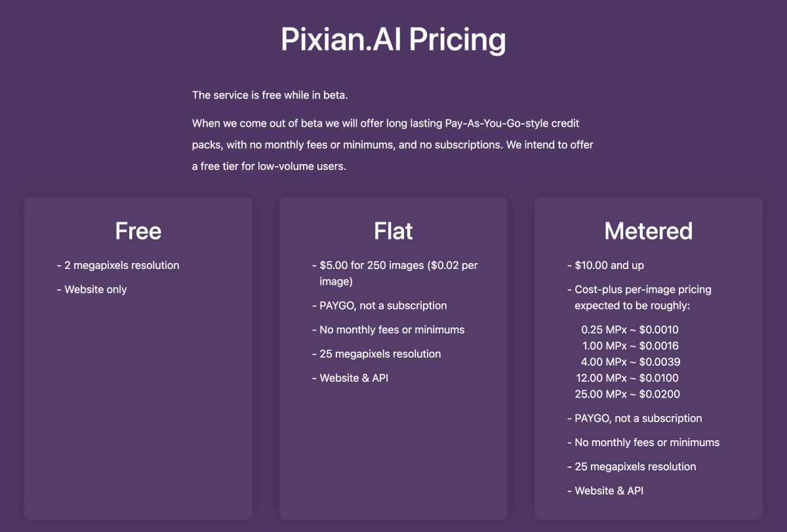The image size is (787, 532).
Task: Click the Pixian.AI Pricing page heading
Action: click(x=393, y=39)
